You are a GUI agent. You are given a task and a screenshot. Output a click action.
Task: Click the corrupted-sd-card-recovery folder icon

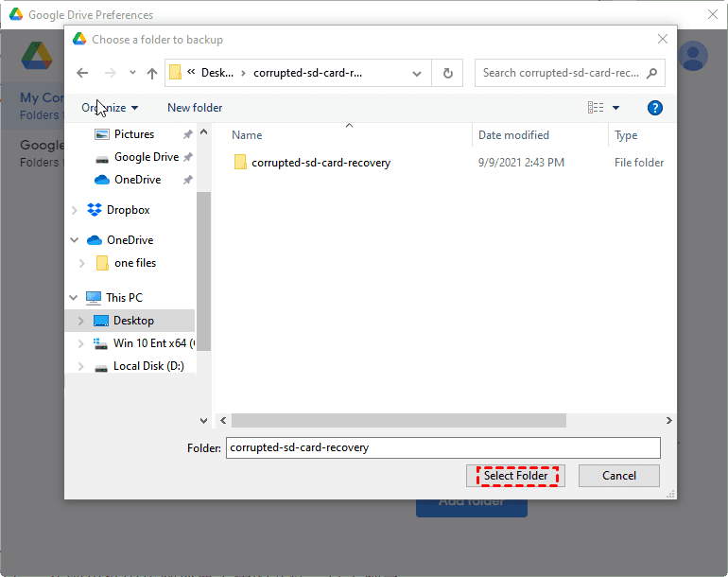(240, 162)
